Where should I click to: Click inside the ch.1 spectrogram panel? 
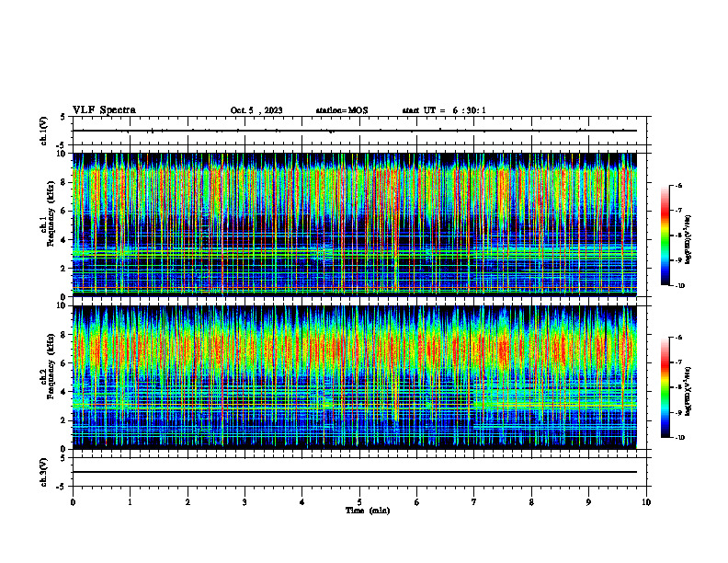pyautogui.click(x=355, y=224)
